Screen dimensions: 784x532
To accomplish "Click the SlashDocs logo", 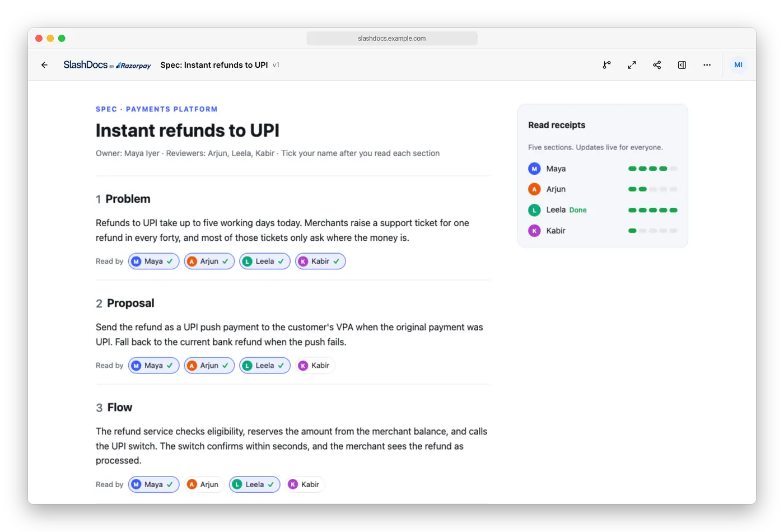I will tap(107, 65).
